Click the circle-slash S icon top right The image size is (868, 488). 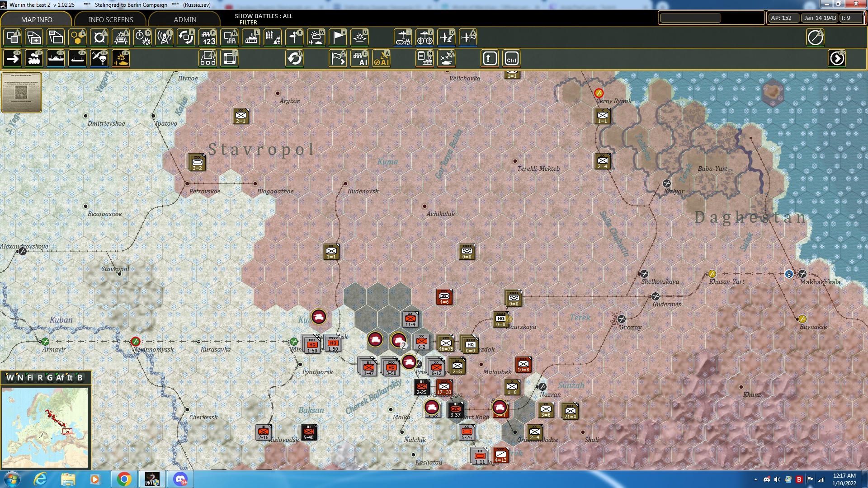(815, 38)
